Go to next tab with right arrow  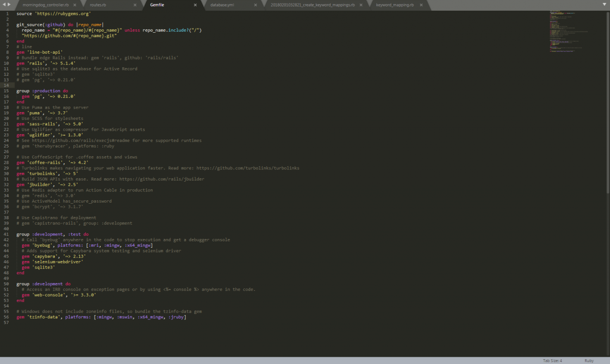tap(9, 5)
